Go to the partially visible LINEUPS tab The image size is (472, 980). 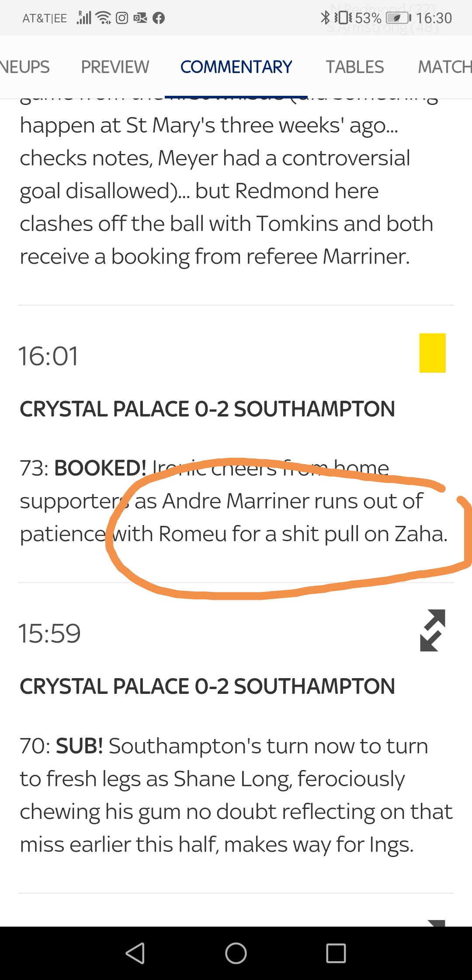[24, 67]
